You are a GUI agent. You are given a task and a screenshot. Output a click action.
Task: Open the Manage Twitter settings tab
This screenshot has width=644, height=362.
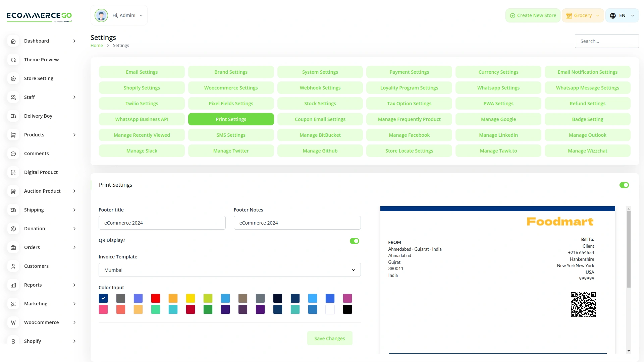click(x=231, y=150)
